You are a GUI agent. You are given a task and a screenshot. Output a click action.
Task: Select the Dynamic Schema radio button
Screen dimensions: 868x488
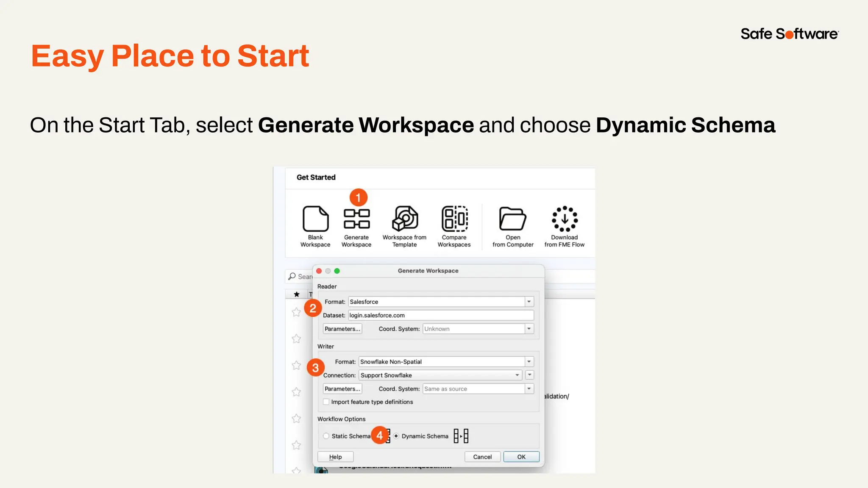click(x=396, y=436)
